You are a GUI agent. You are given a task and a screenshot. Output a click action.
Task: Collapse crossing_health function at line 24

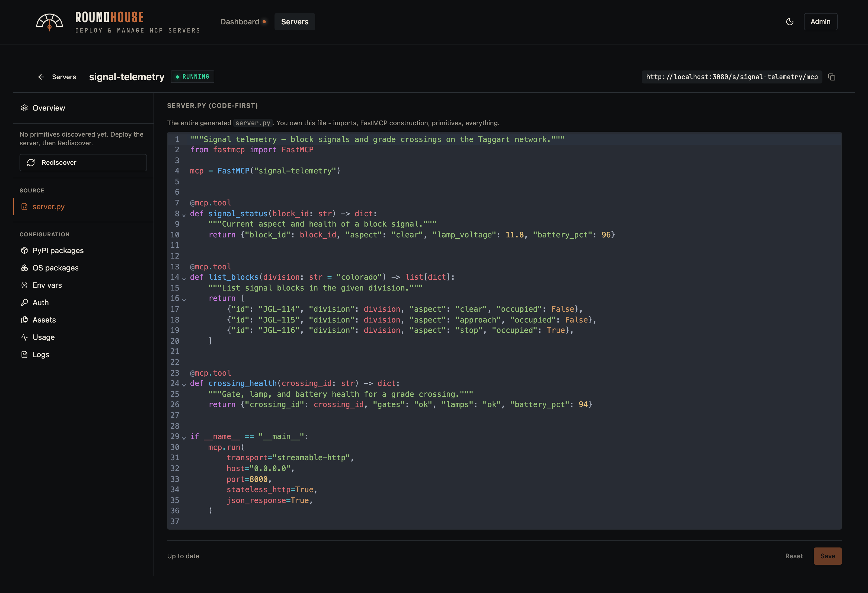pyautogui.click(x=184, y=385)
